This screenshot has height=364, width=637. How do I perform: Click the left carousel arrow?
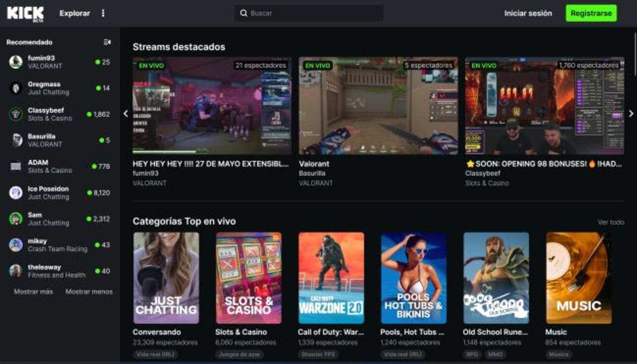125,114
